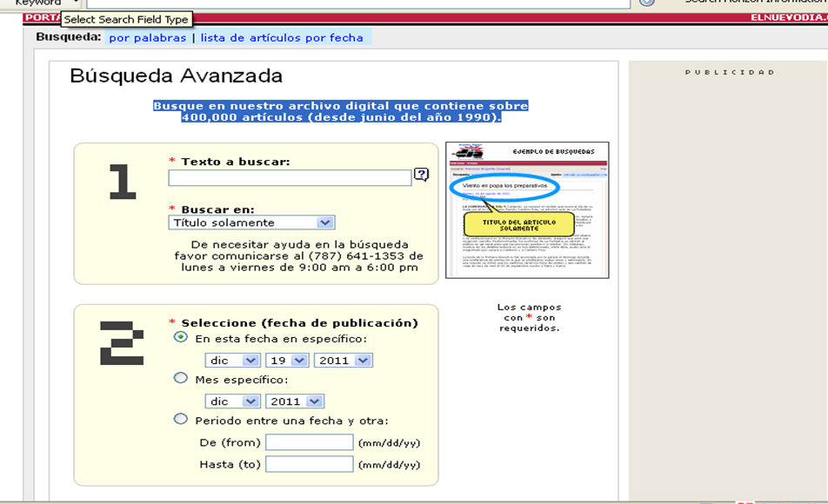The width and height of the screenshot is (828, 504).
Task: Click the 'Texto a buscar' input field
Action: tap(290, 177)
